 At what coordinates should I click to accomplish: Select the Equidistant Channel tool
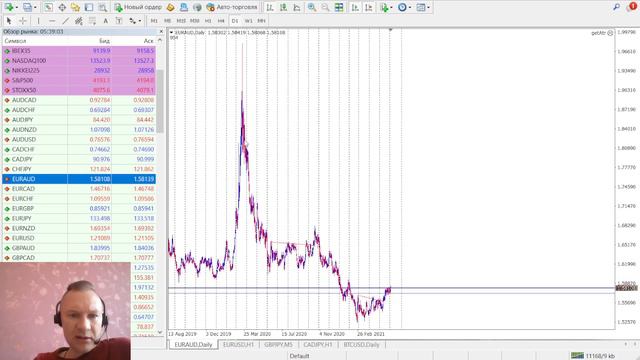(79, 20)
